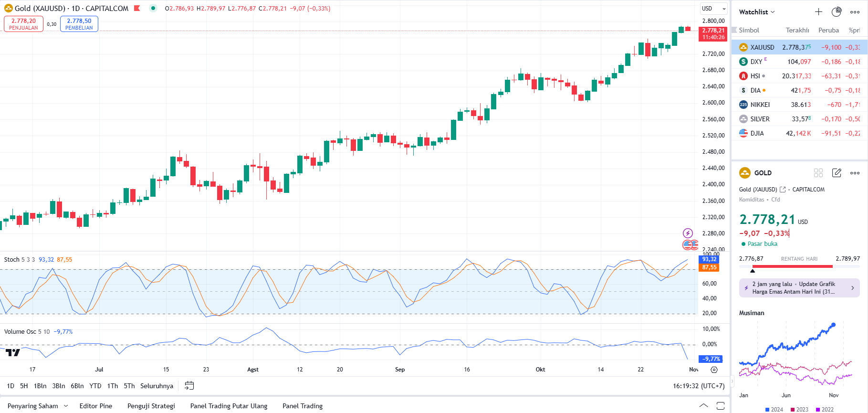Open chart settings gear on time axis

(714, 370)
